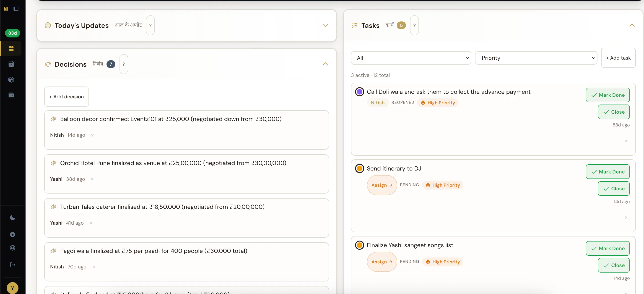
Task: Delete the Orchid Hotel decision with x
Action: pyautogui.click(x=92, y=179)
